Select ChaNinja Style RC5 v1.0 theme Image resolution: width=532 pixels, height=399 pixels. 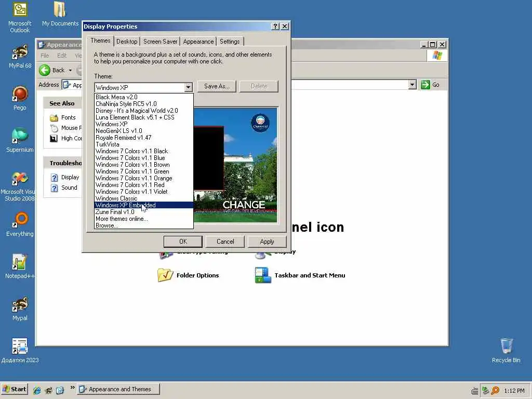pyautogui.click(x=143, y=104)
